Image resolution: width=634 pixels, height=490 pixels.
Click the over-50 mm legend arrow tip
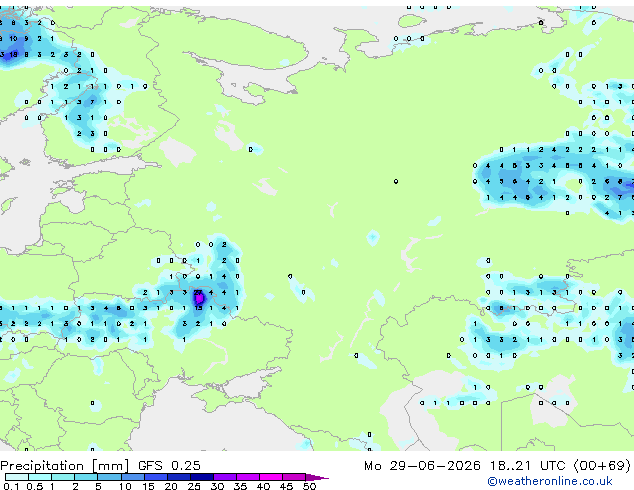tap(317, 477)
